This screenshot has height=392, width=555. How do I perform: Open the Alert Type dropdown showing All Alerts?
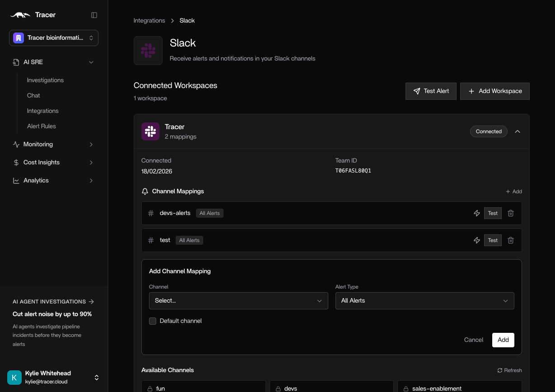(424, 301)
